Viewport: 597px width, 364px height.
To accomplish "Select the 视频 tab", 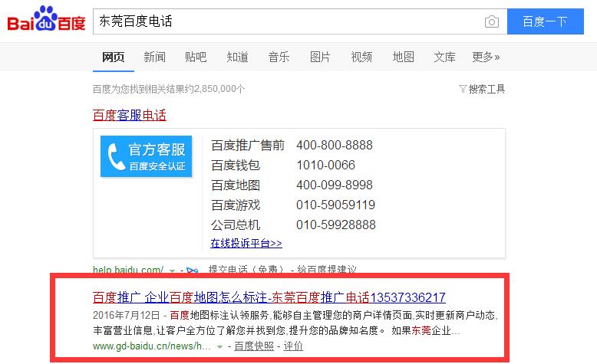I will [x=361, y=57].
